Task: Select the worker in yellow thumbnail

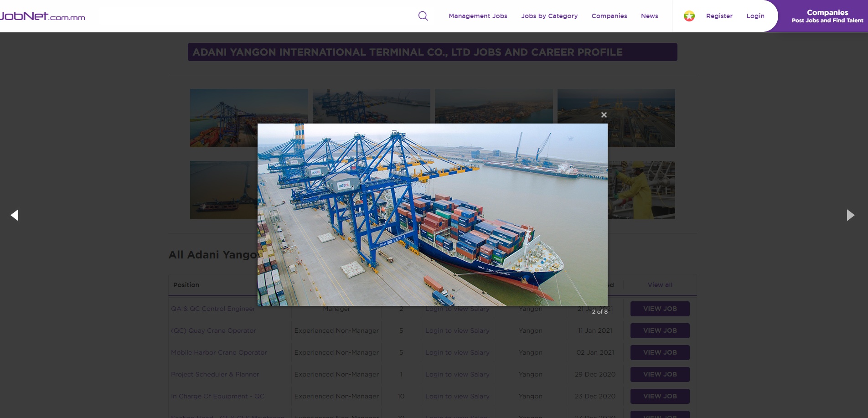Action: [641, 190]
